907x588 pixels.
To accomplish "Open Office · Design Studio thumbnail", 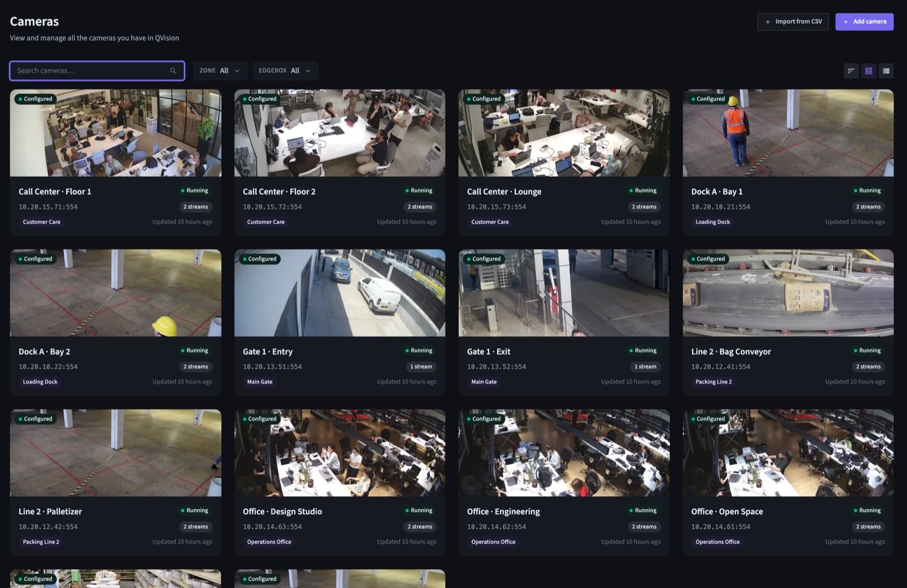I will coord(340,453).
